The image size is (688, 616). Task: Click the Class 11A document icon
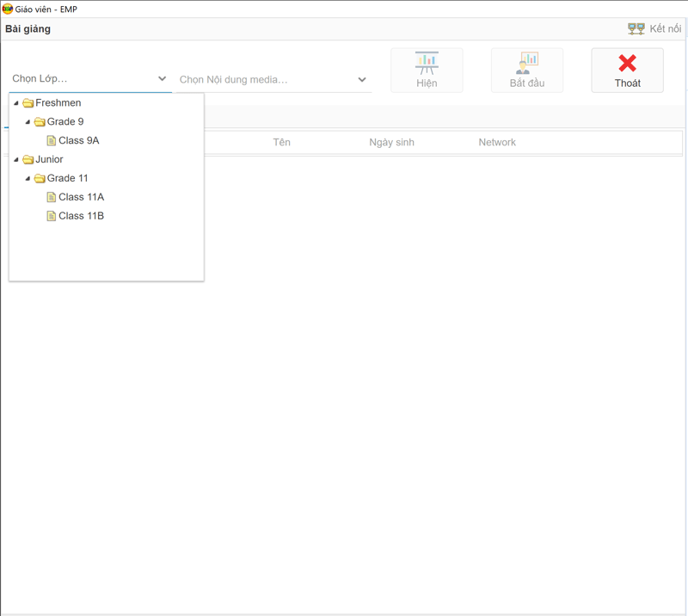click(x=52, y=197)
